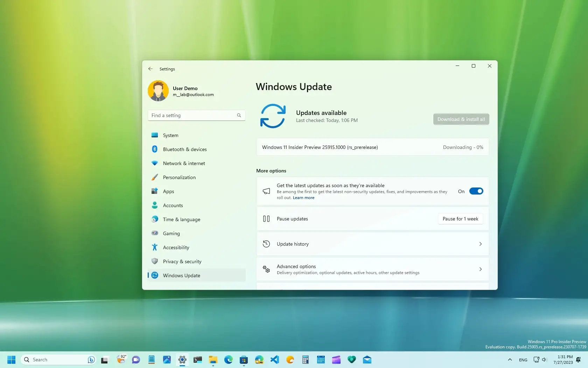Click Download & install all button
588x368 pixels.
pyautogui.click(x=461, y=119)
